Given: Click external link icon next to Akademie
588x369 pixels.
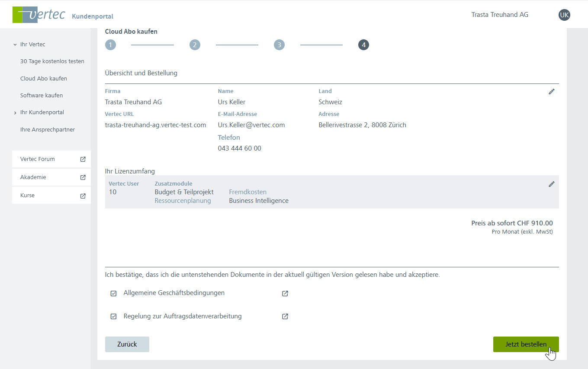Looking at the screenshot, I should pos(83,177).
